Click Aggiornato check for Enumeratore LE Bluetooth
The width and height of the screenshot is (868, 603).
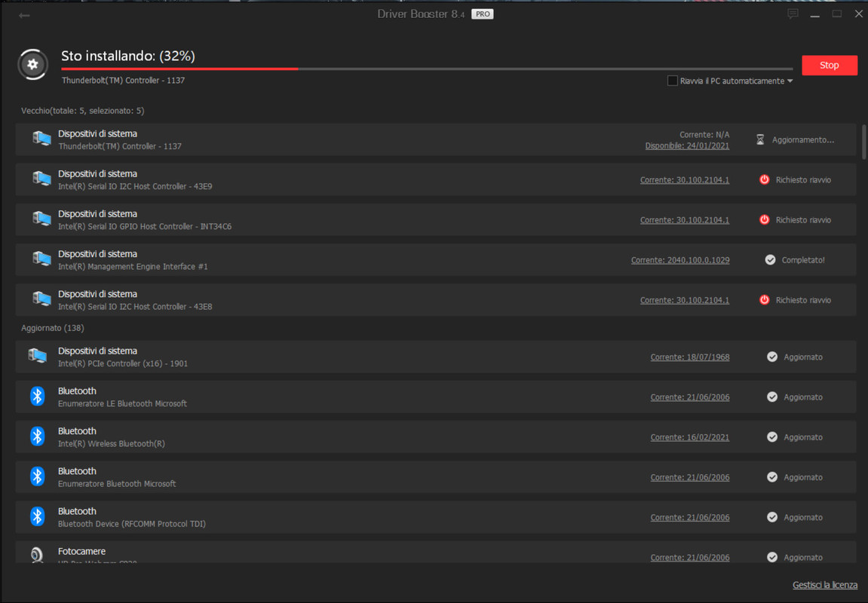coord(772,396)
